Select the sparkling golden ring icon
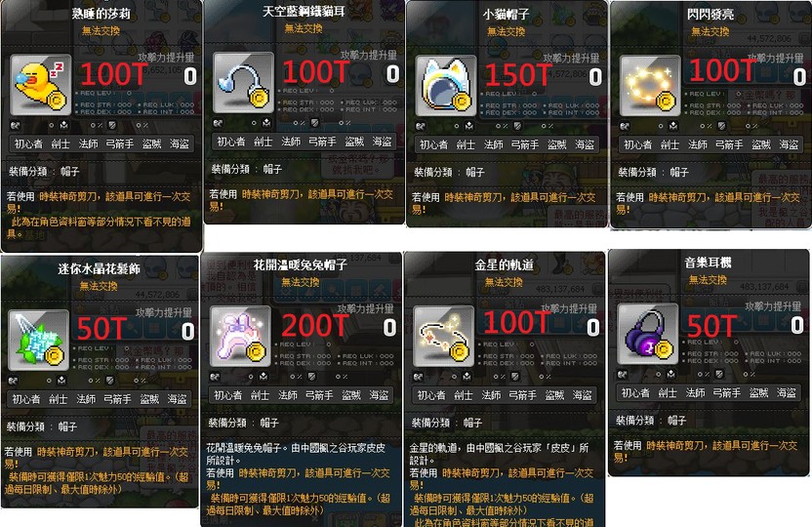 (650, 86)
